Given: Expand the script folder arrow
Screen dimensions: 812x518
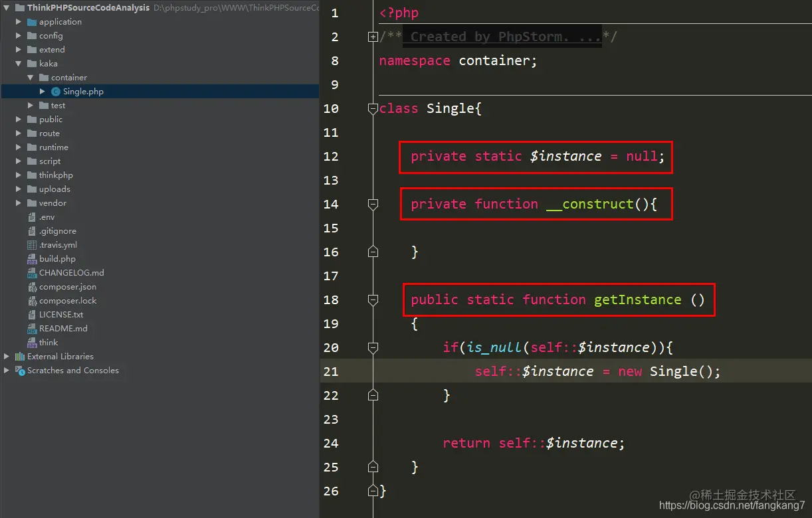Looking at the screenshot, I should click(19, 161).
